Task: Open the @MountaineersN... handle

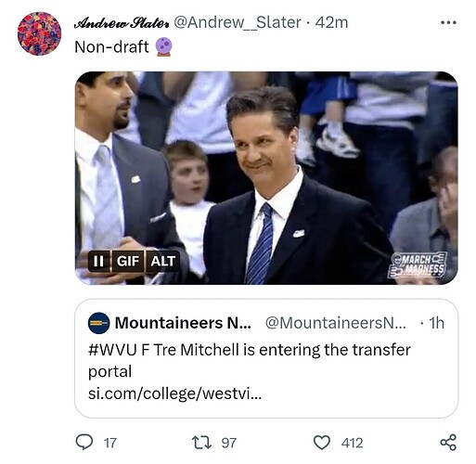Action: pos(336,323)
